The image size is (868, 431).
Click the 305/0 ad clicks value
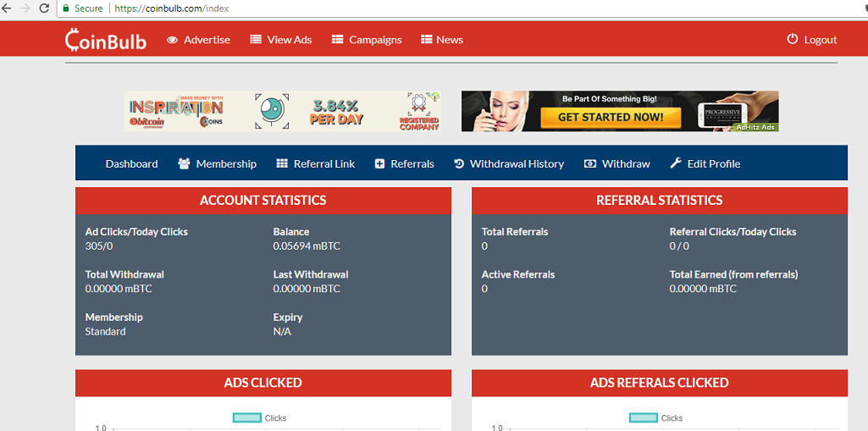point(99,246)
